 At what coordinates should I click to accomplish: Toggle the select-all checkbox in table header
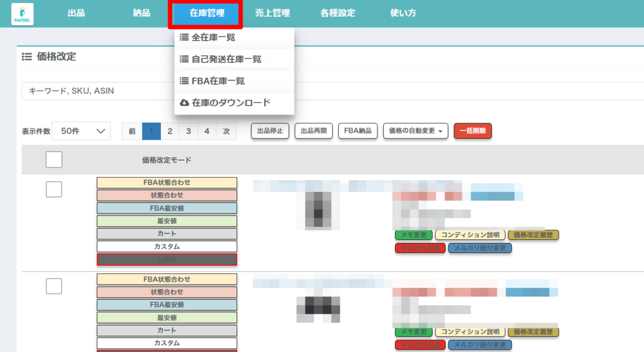(x=54, y=160)
